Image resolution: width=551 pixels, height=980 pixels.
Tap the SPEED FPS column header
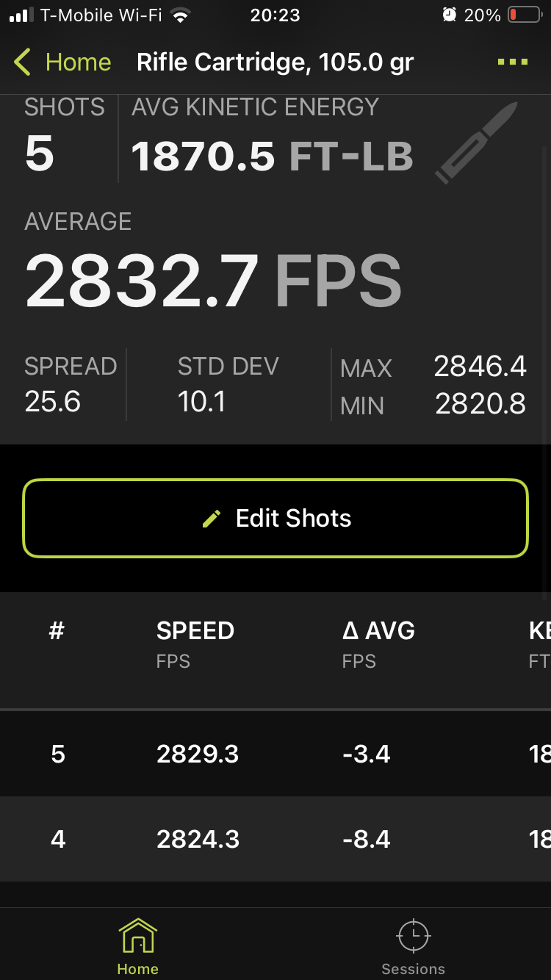195,642
